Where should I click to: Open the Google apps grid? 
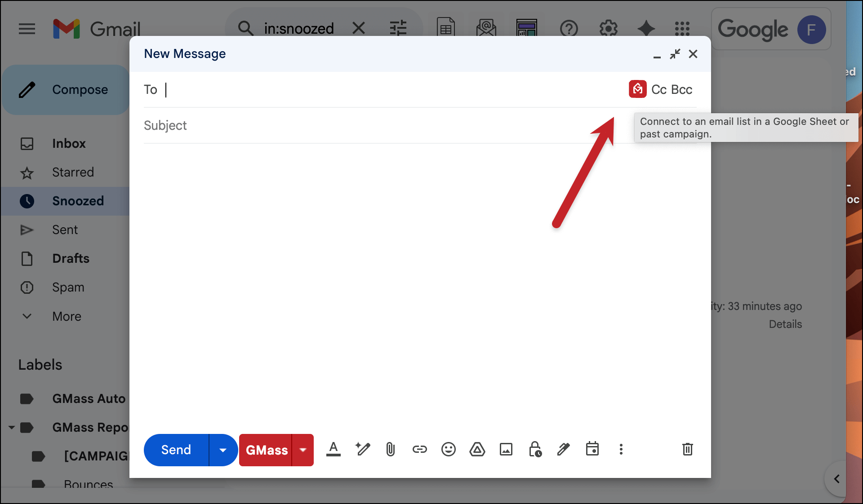[x=682, y=29]
